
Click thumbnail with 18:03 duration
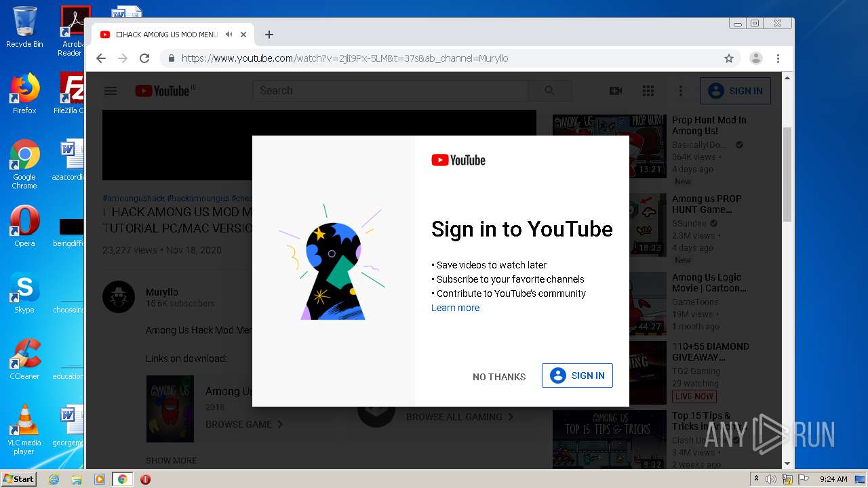[x=610, y=224]
